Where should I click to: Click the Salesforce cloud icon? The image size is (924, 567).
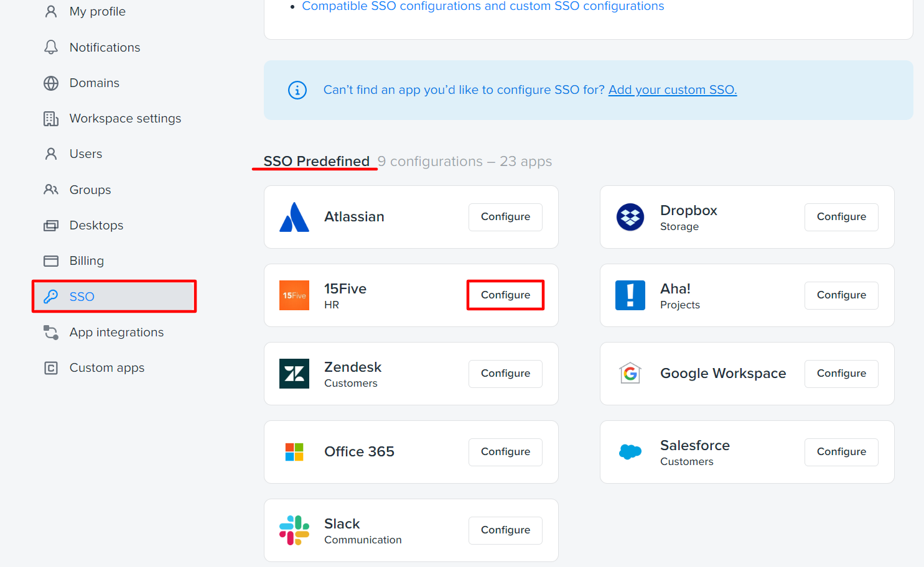coord(630,452)
